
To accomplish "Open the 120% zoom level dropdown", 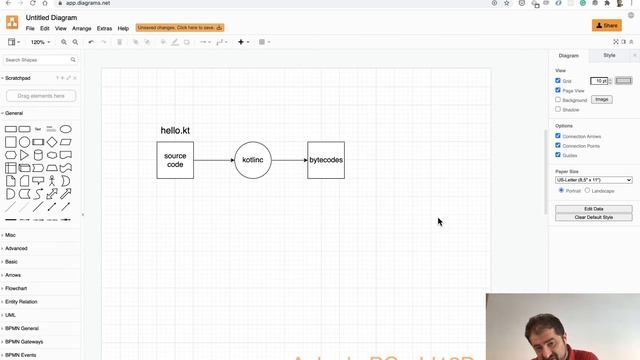I will (40, 42).
